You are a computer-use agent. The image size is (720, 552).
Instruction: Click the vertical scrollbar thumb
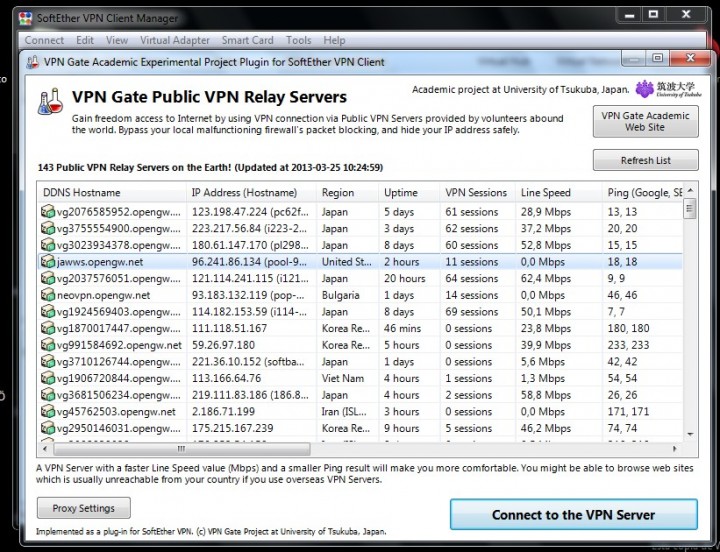point(690,209)
